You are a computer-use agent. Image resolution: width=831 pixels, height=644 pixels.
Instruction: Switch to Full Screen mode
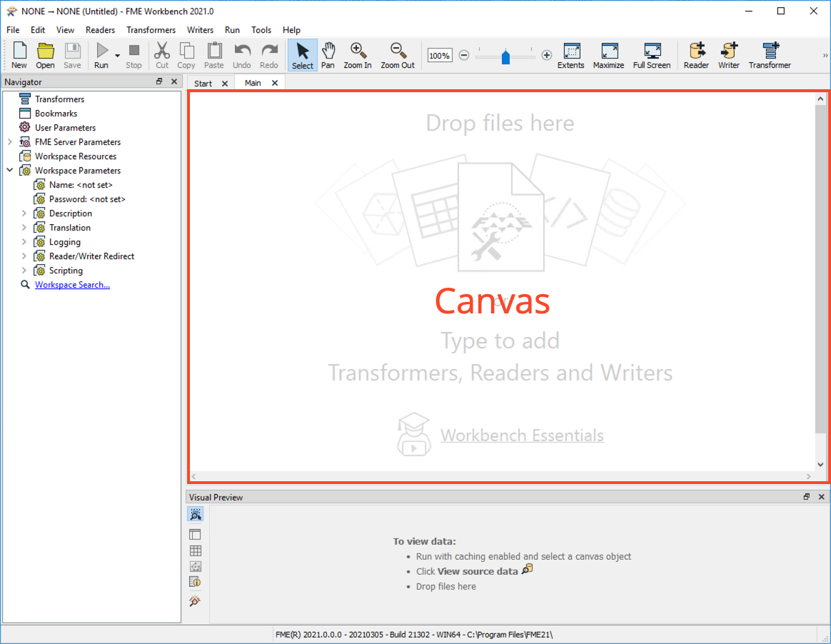tap(652, 55)
